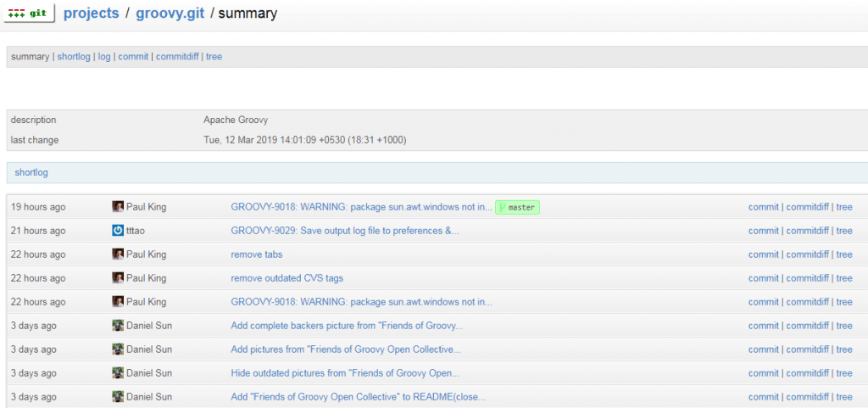The image size is (868, 408).
Task: Open the GROOVY-9018 commit with master tag
Action: point(361,207)
